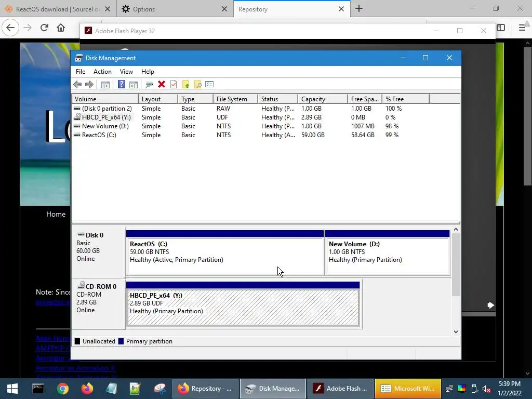
Task: Open the Command Prompt taskbar icon
Action: click(37, 389)
